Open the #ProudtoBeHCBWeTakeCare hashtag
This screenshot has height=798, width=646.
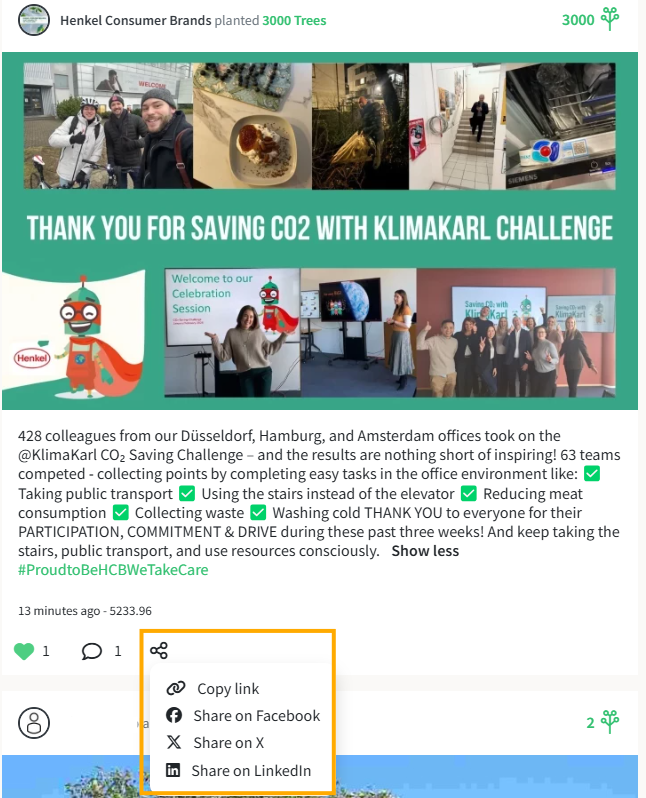(113, 569)
